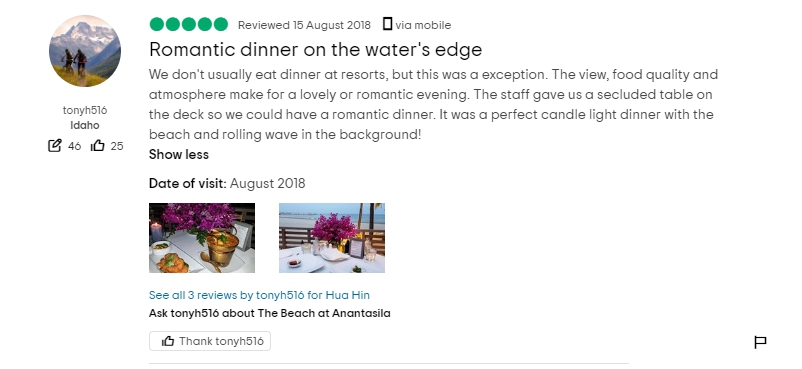Open See all 3 reviews link

click(259, 295)
